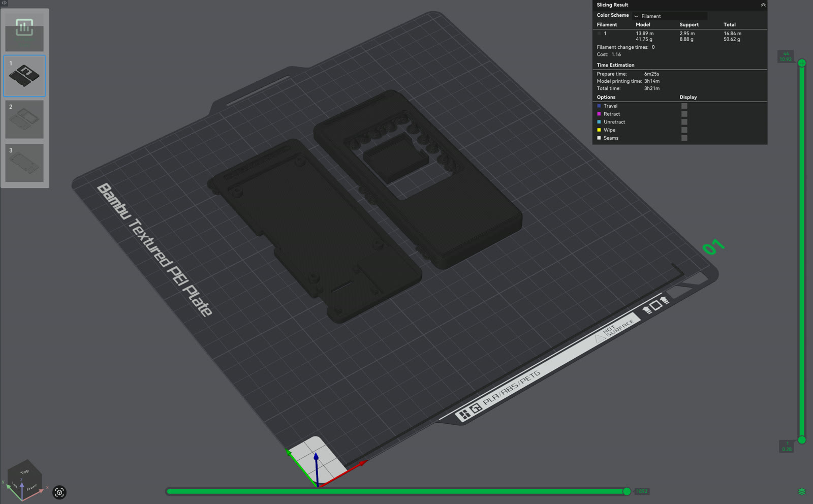813x504 pixels.
Task: Click the Filament 1 color swatch
Action: click(x=599, y=34)
